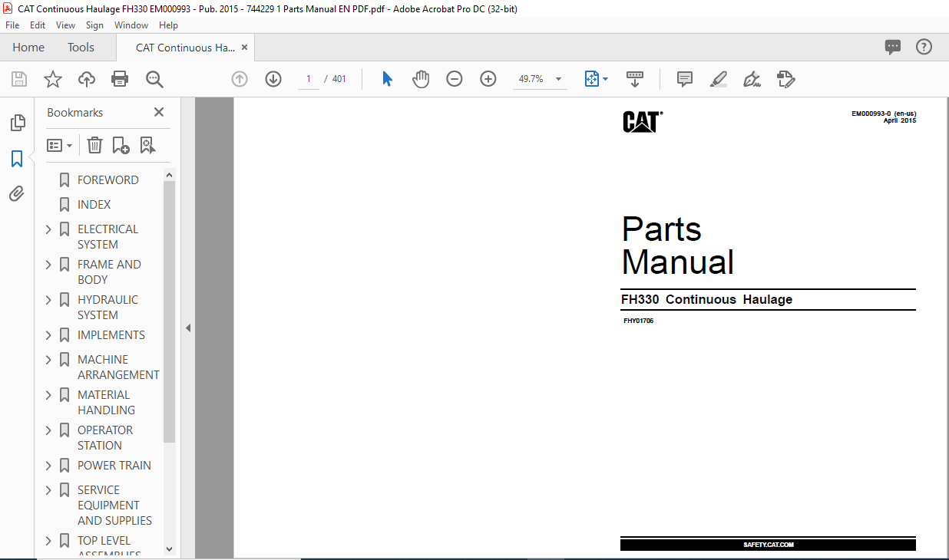Image resolution: width=949 pixels, height=560 pixels.
Task: Zoom out with minus icon
Action: 455,79
